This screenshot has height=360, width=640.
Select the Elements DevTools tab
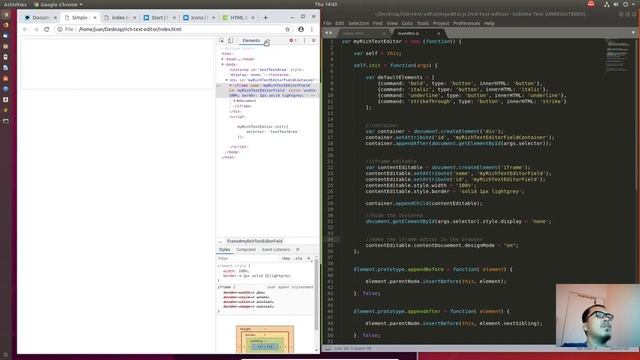coord(251,40)
